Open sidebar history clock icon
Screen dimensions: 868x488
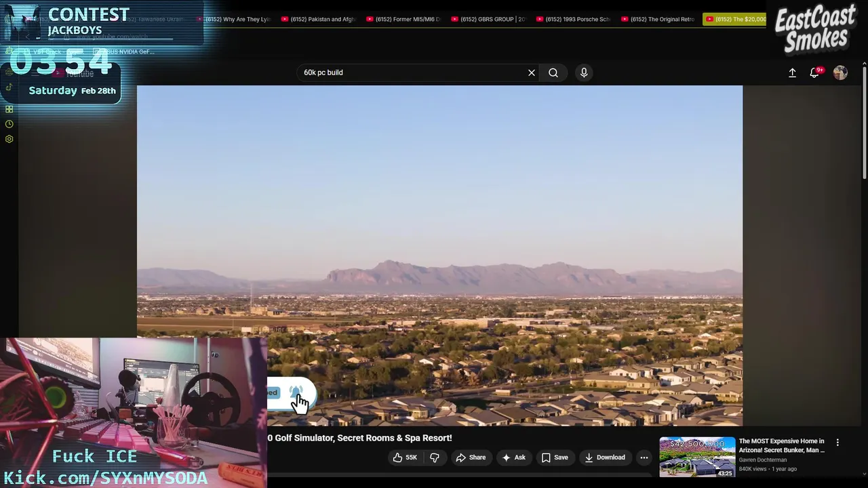click(9, 124)
